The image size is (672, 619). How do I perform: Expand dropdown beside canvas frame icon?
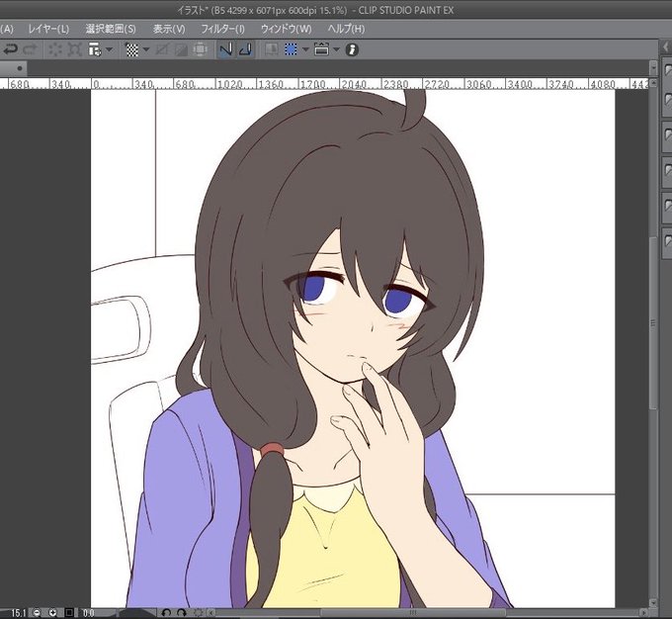(336, 49)
